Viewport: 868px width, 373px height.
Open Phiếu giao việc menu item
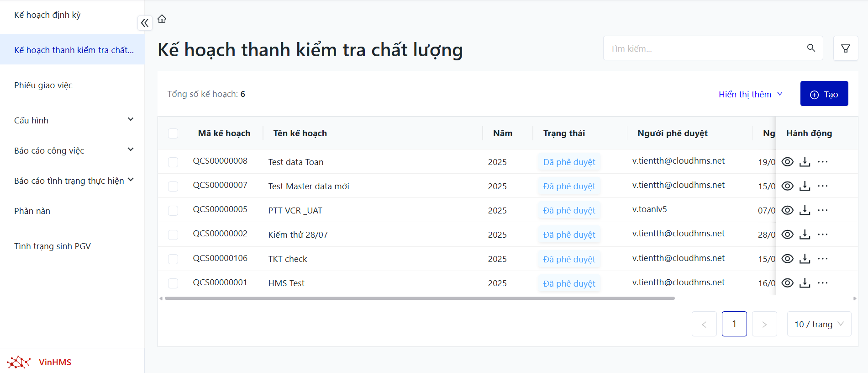43,85
